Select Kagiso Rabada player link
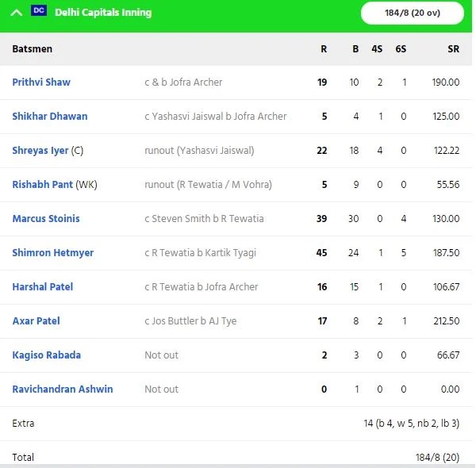The height and width of the screenshot is (468, 476). tap(47, 355)
